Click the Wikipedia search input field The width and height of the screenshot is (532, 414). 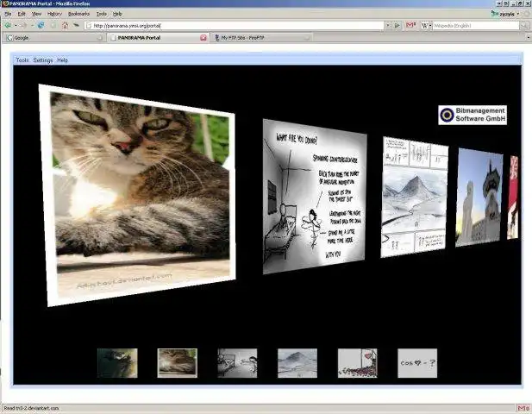tap(476, 26)
